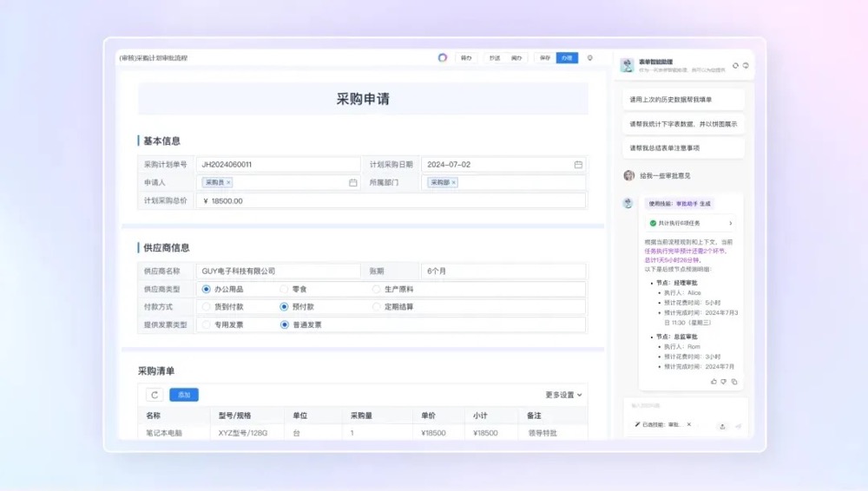
Task: Open the 所属部门 selection field
Action: pos(503,183)
